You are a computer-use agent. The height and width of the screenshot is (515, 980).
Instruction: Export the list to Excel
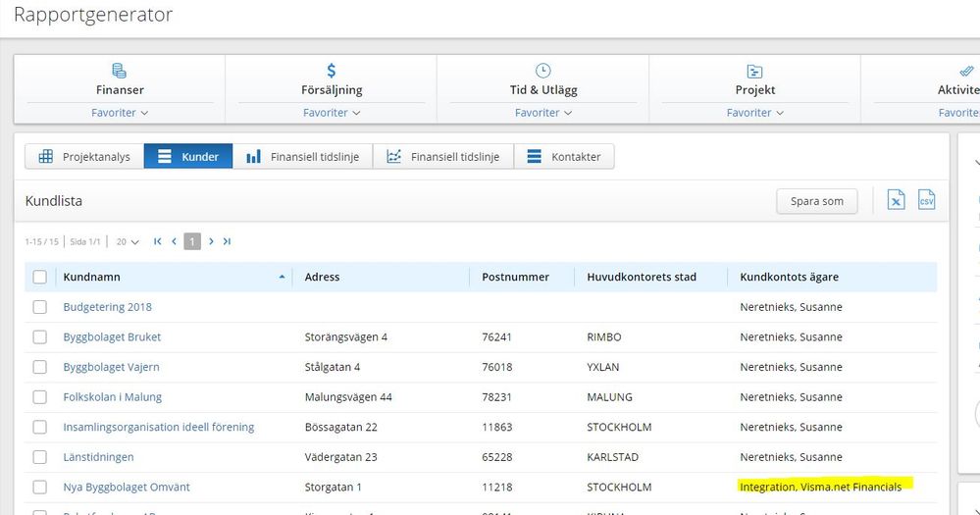tap(896, 200)
